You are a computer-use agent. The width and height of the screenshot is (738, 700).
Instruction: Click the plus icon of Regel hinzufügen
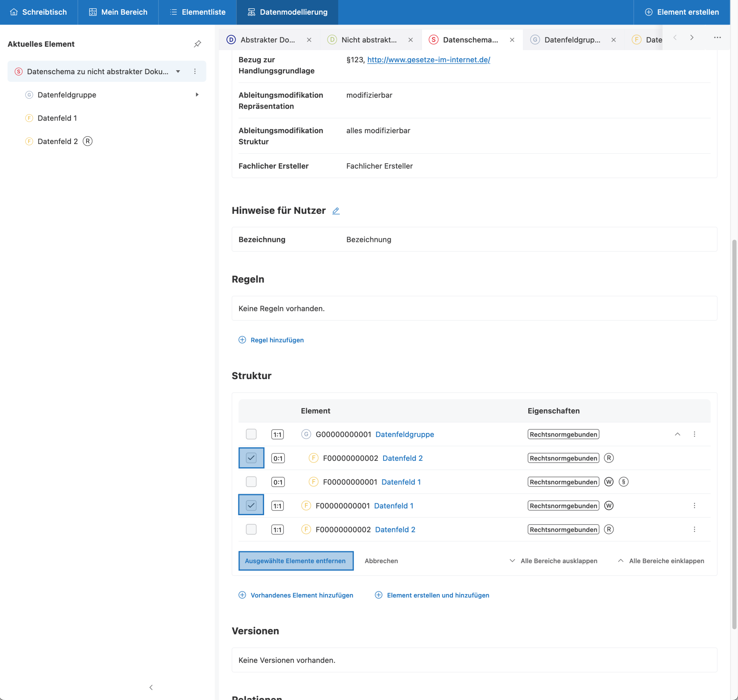tap(242, 340)
